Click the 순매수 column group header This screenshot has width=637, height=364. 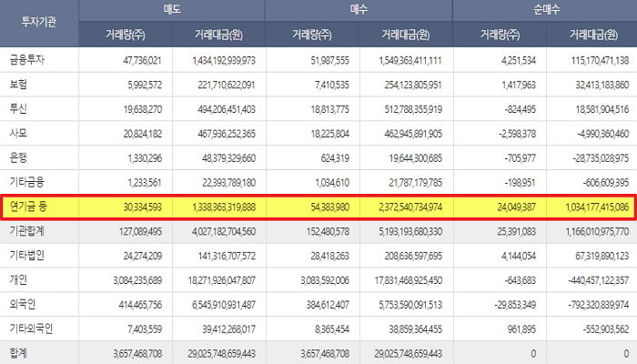[544, 8]
